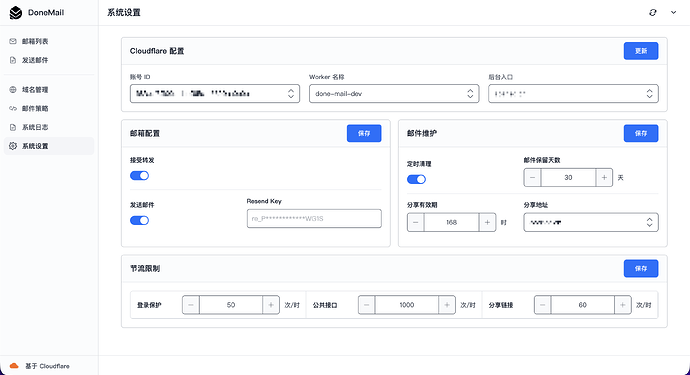The width and height of the screenshot is (690, 375).
Task: Save the 邮件维护 section
Action: point(641,133)
